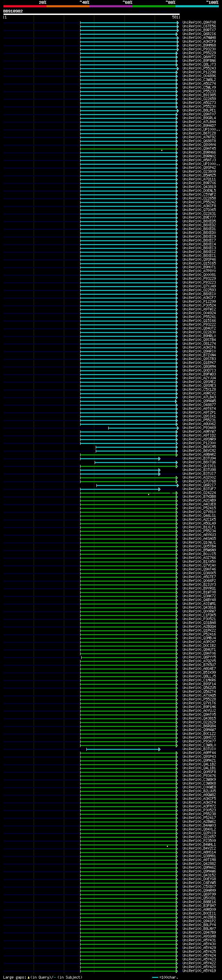The height and width of the screenshot is (980, 222).
Task: Click the query name BB910982
Action: tap(13, 11)
